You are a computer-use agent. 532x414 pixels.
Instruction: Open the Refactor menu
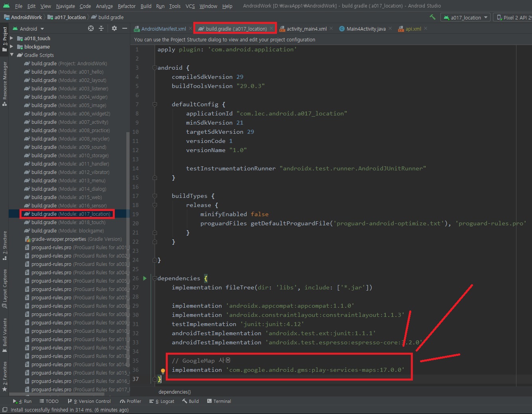(127, 6)
